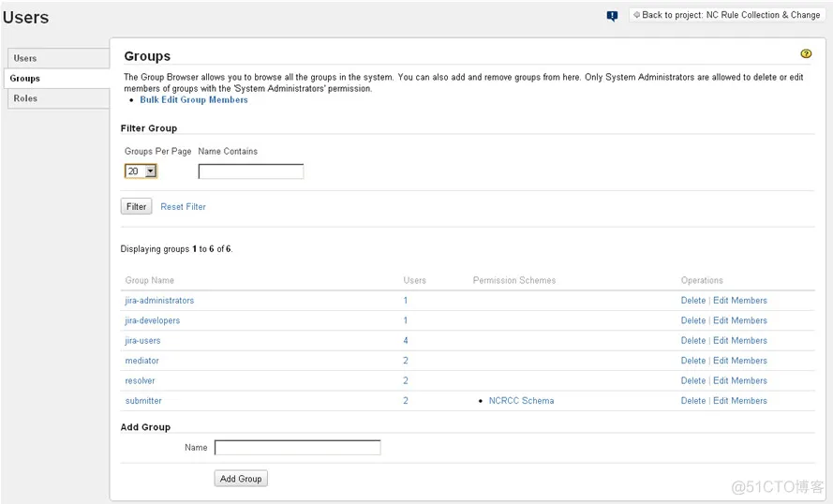
Task: Click the Reset Filter link
Action: (183, 207)
